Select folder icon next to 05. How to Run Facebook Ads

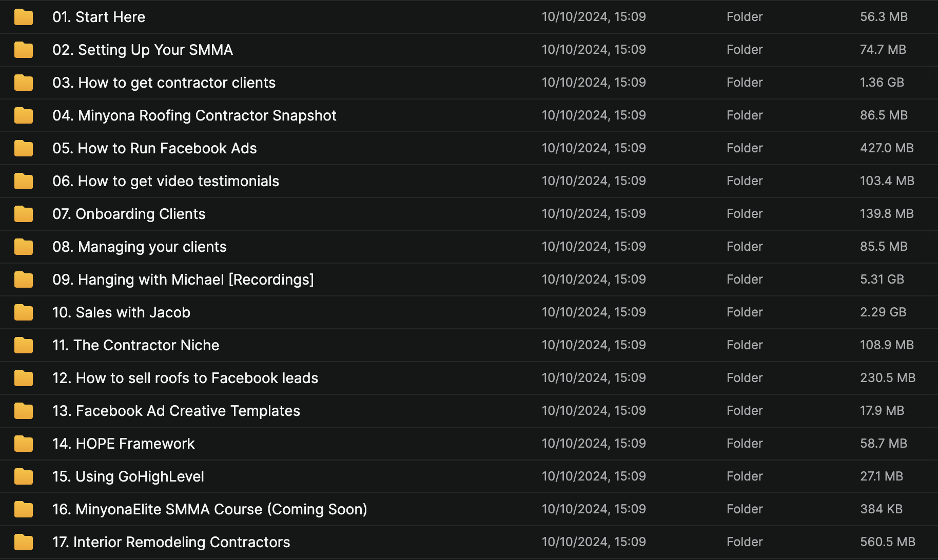click(24, 148)
